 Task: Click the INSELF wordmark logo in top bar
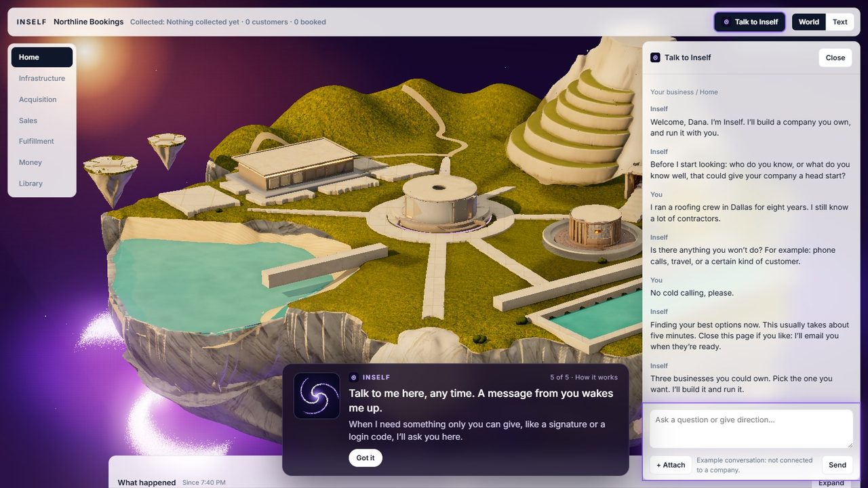click(x=32, y=22)
